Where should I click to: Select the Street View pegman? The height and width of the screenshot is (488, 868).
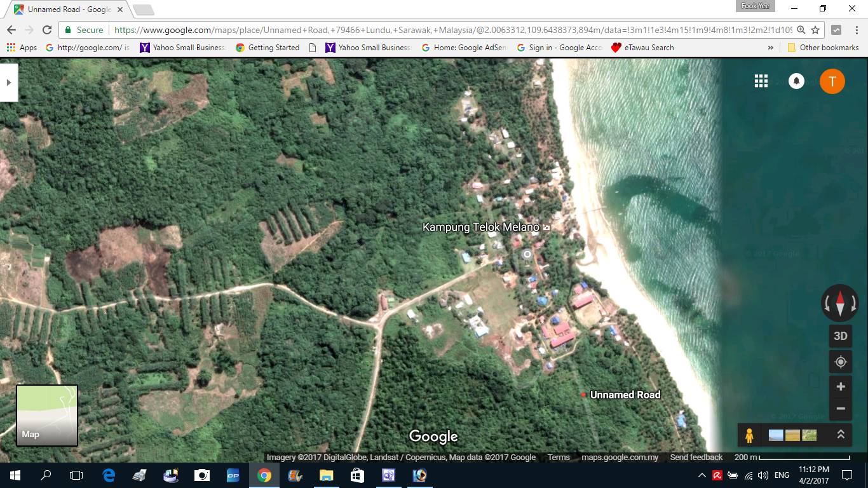(749, 435)
